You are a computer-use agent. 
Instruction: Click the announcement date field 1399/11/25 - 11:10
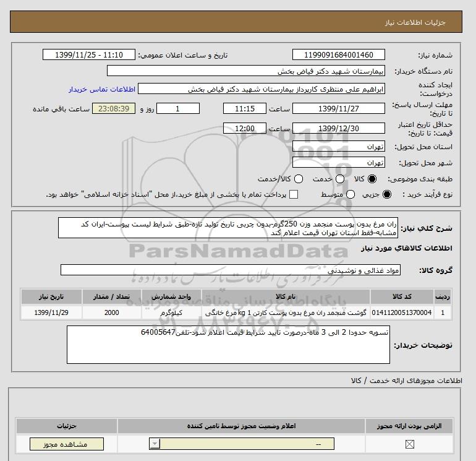pos(89,55)
